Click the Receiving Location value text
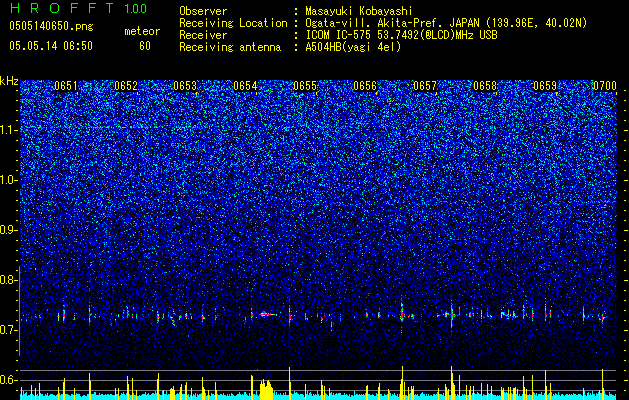Screen dimensions: 629x400 446,23
